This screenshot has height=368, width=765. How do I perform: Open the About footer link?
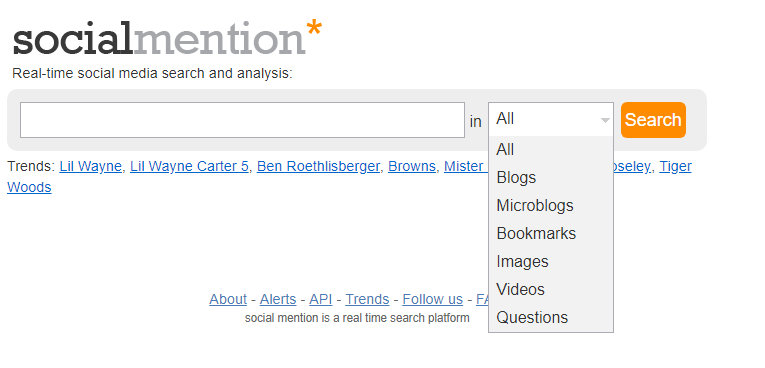click(x=228, y=299)
